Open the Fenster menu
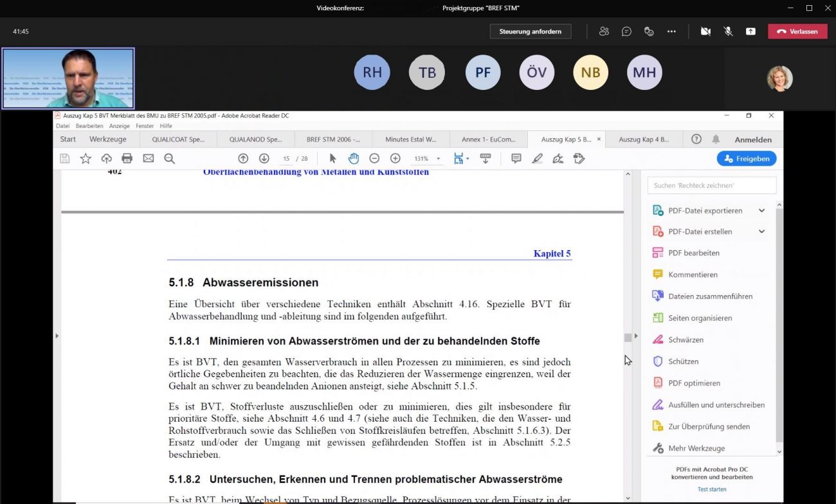This screenshot has width=836, height=504. point(145,126)
